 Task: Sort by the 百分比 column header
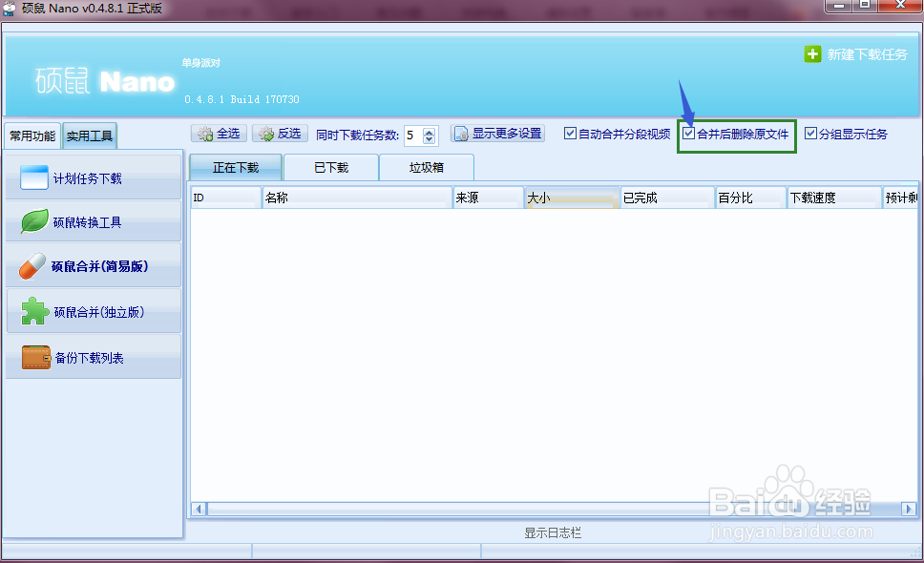tap(751, 198)
